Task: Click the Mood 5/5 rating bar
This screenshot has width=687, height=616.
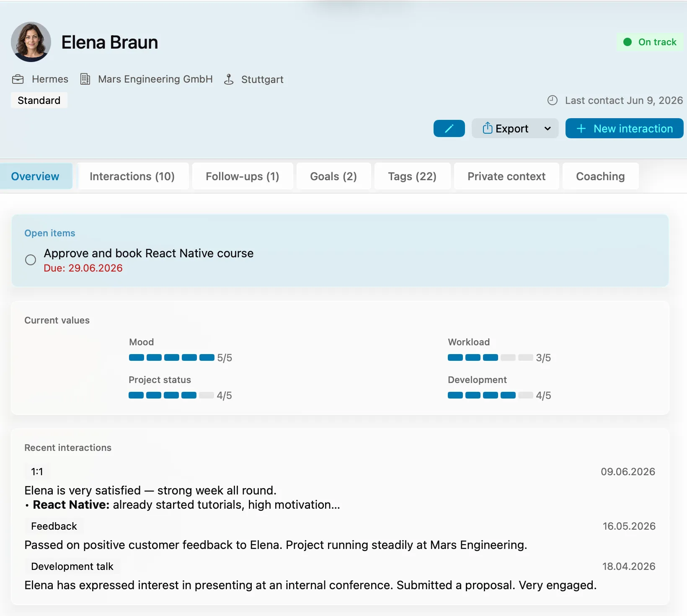Action: coord(172,357)
